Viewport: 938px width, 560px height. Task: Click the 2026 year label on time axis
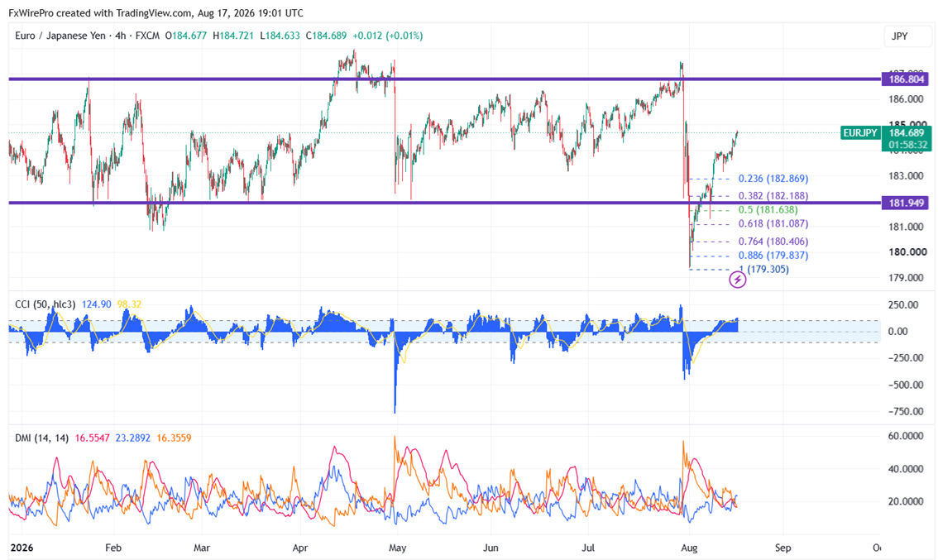(x=22, y=548)
